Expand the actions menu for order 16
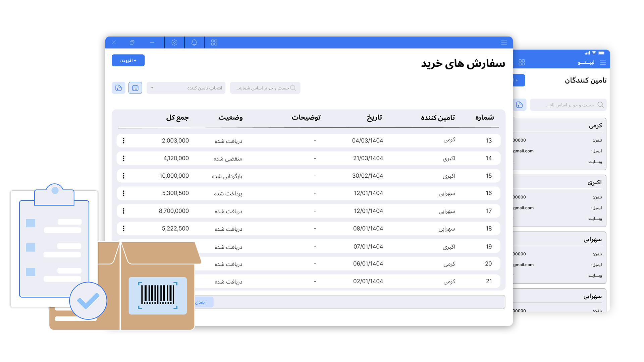The image size is (644, 362). coord(124,193)
